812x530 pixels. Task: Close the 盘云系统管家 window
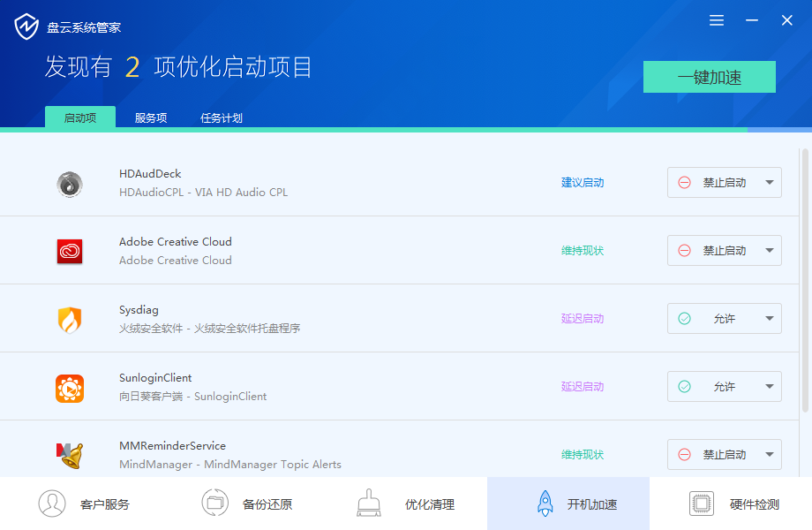tap(786, 20)
